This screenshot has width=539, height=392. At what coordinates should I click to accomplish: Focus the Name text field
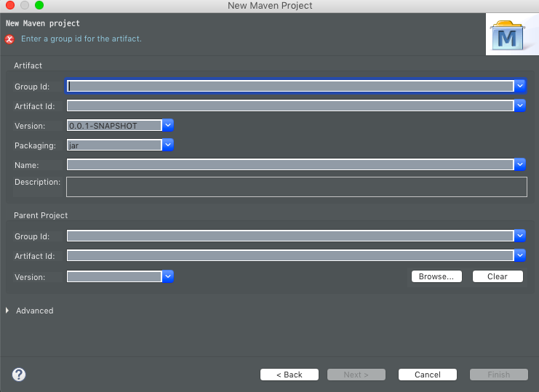pos(290,164)
